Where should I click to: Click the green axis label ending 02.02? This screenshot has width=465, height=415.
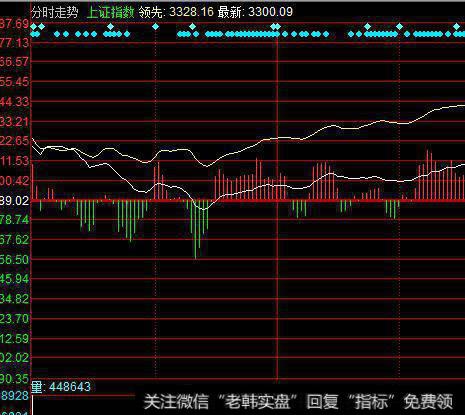point(14,358)
